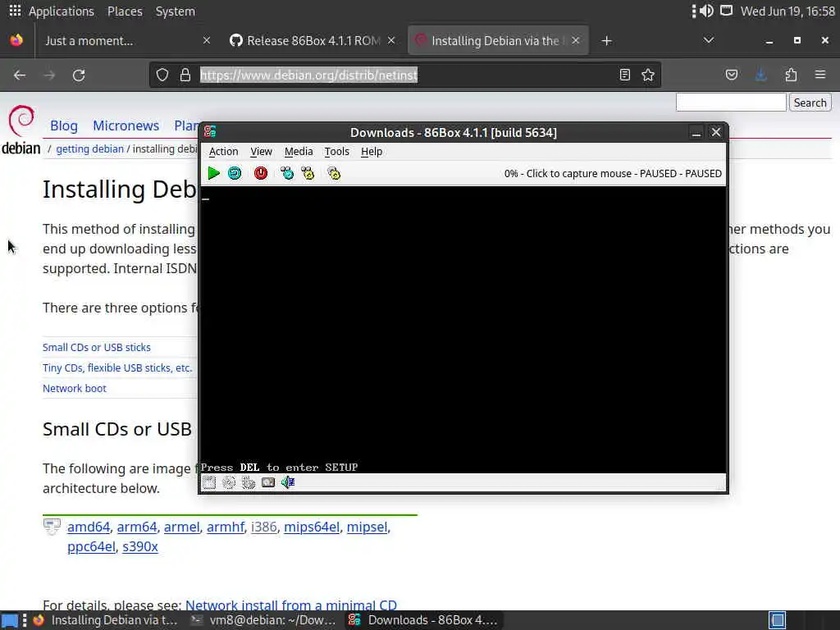The height and width of the screenshot is (630, 840).
Task: Click the shield tracking protection icon
Action: coord(162,75)
